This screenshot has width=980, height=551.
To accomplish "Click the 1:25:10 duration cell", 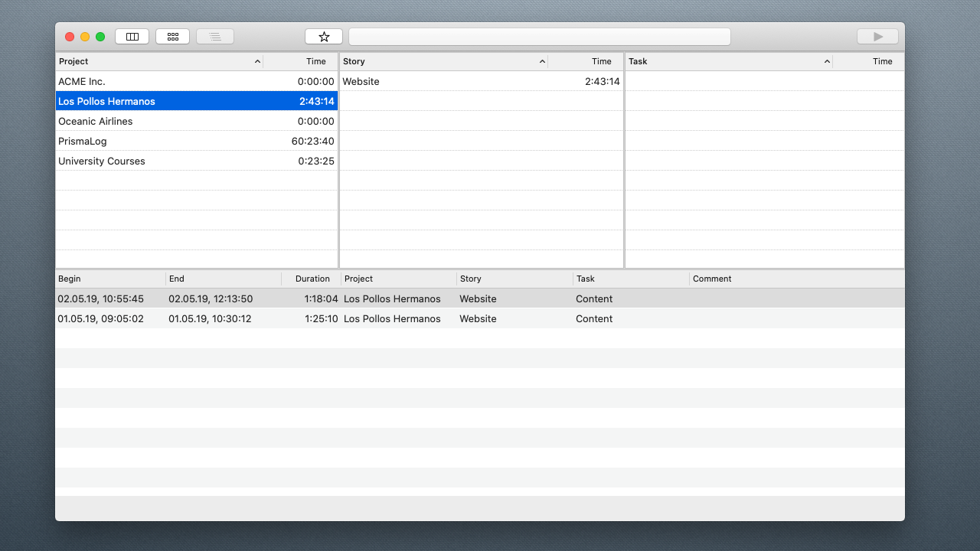I will pos(321,318).
